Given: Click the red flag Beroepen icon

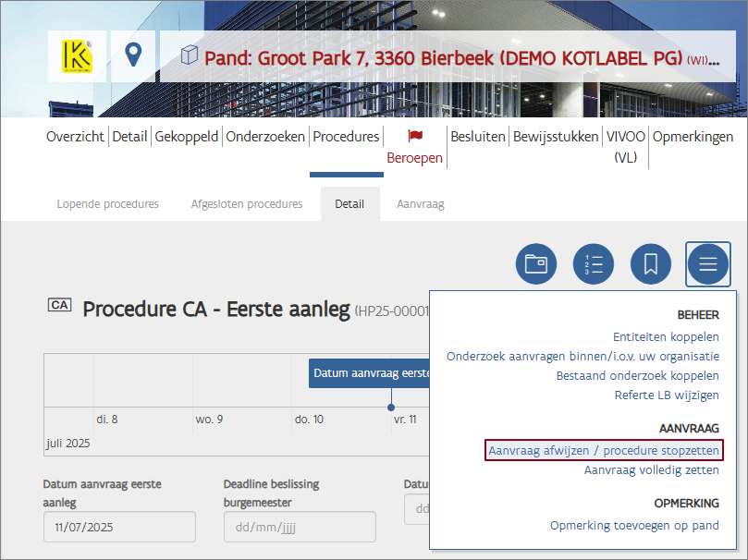Looking at the screenshot, I should click(414, 136).
